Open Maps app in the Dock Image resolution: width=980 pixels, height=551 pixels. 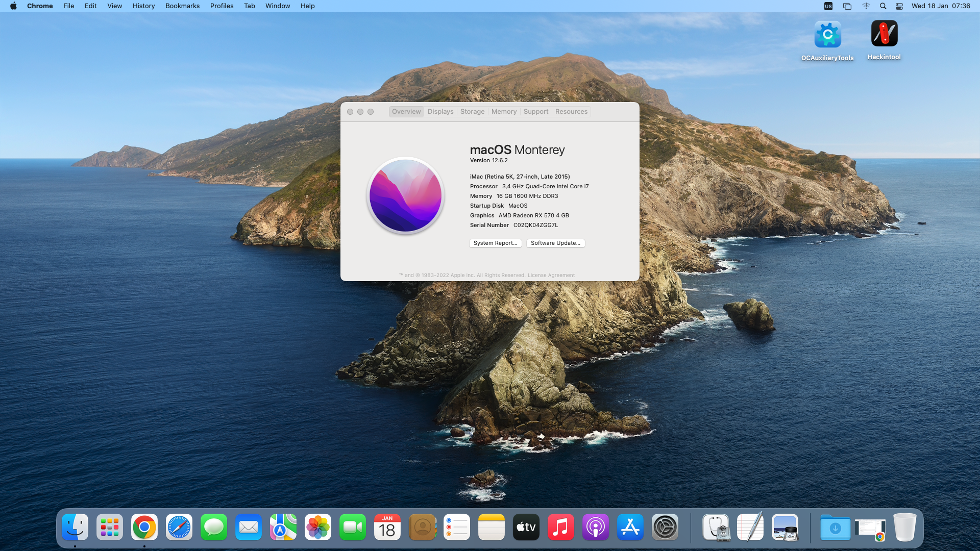[283, 527]
